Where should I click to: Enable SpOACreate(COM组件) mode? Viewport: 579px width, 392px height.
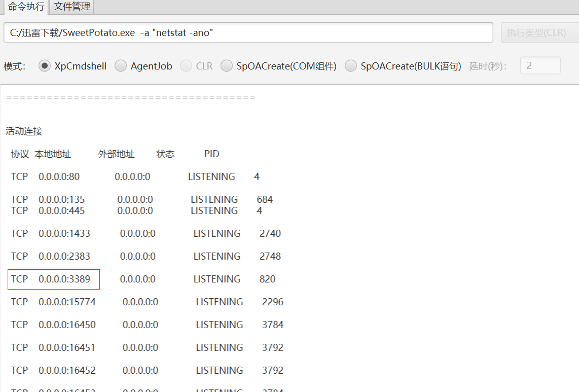click(x=227, y=66)
